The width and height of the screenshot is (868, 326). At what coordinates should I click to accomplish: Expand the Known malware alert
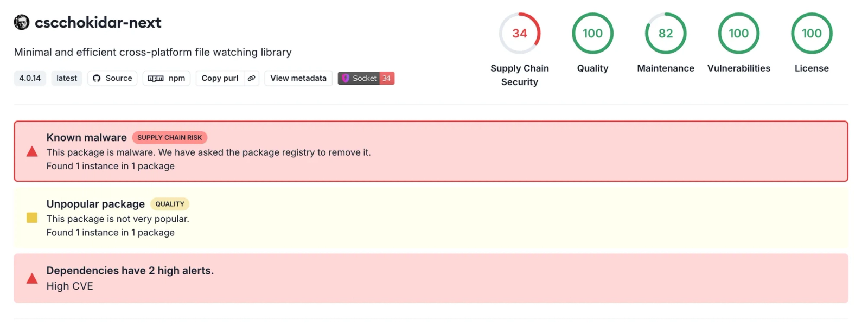pyautogui.click(x=431, y=151)
